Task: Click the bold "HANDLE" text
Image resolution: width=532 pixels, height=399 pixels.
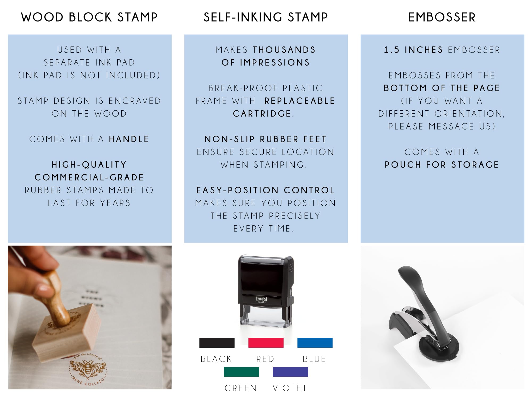Action: (x=129, y=139)
